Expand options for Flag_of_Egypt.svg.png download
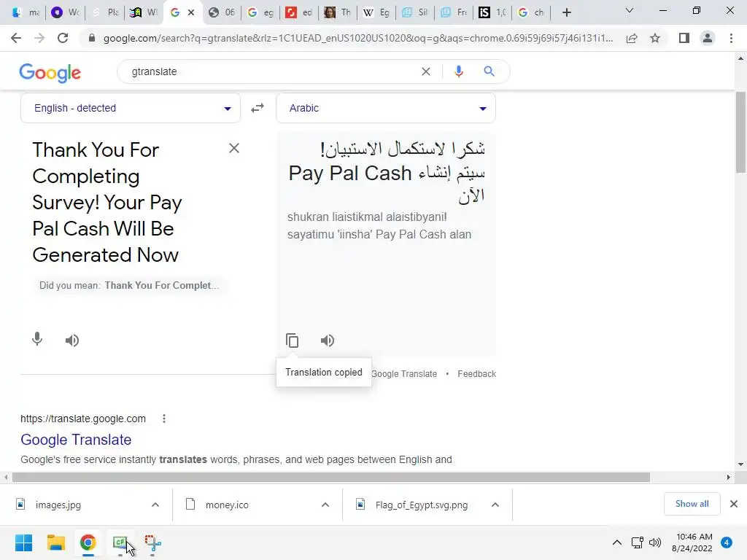The height and width of the screenshot is (560, 747). click(495, 505)
